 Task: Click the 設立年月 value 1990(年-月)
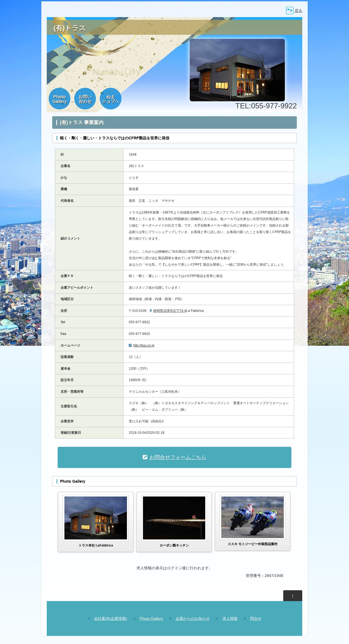pyautogui.click(x=138, y=380)
